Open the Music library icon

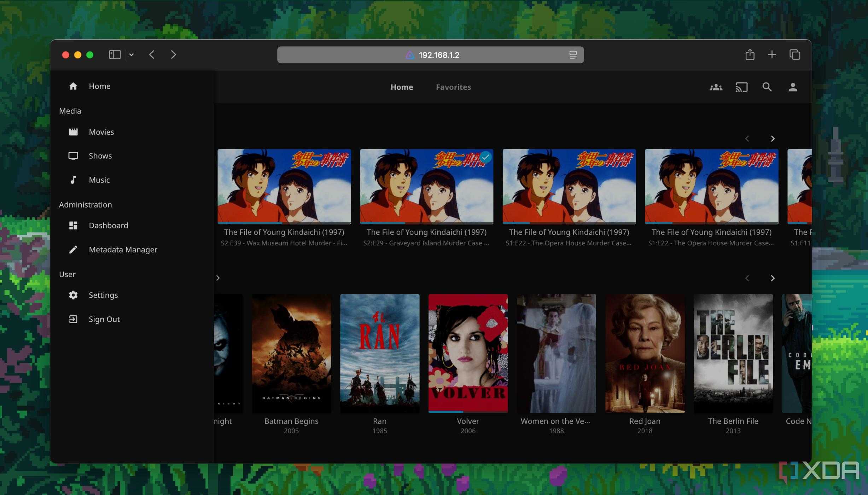(x=73, y=180)
